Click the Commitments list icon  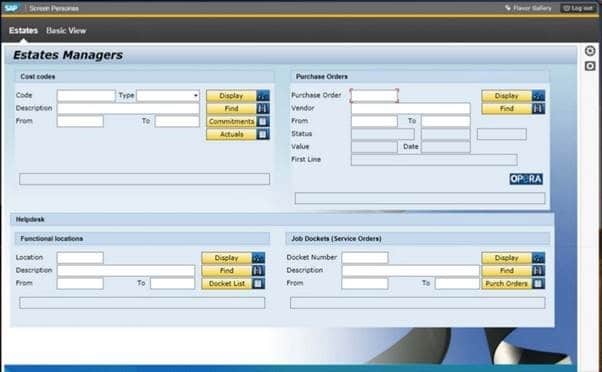tap(263, 121)
